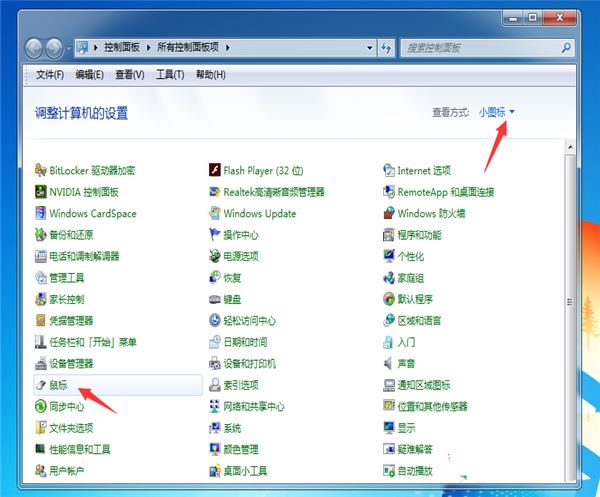Click the Windows Update icon
The height and width of the screenshot is (497, 600).
215,213
